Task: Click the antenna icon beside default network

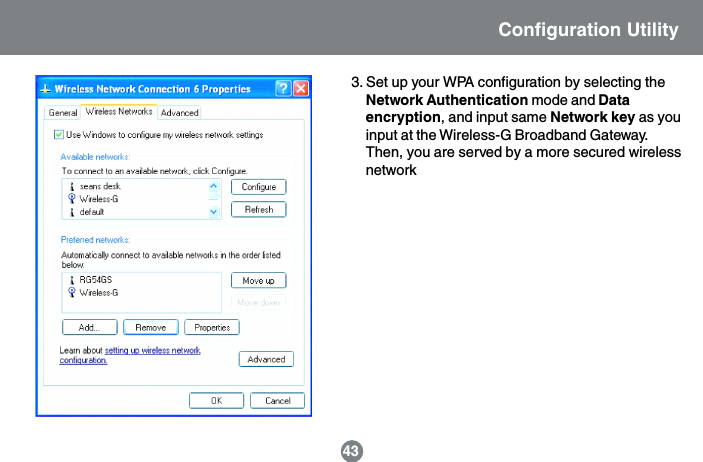Action: click(x=72, y=212)
